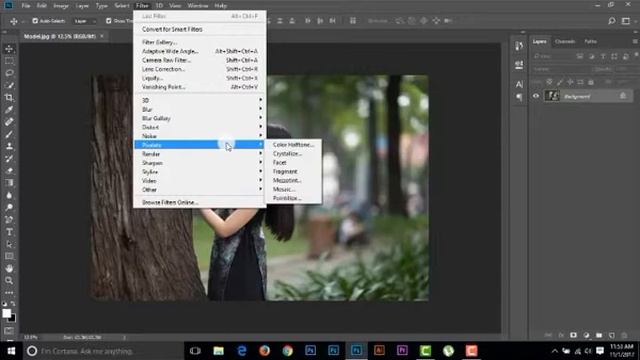This screenshot has width=640, height=360.
Task: Select the Healing Brush bandage tool
Action: coord(9,122)
